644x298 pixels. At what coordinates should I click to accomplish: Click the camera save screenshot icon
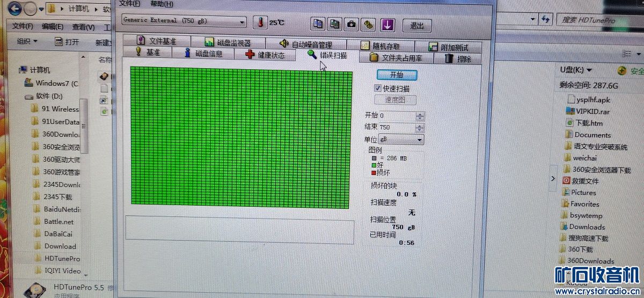pyautogui.click(x=352, y=24)
